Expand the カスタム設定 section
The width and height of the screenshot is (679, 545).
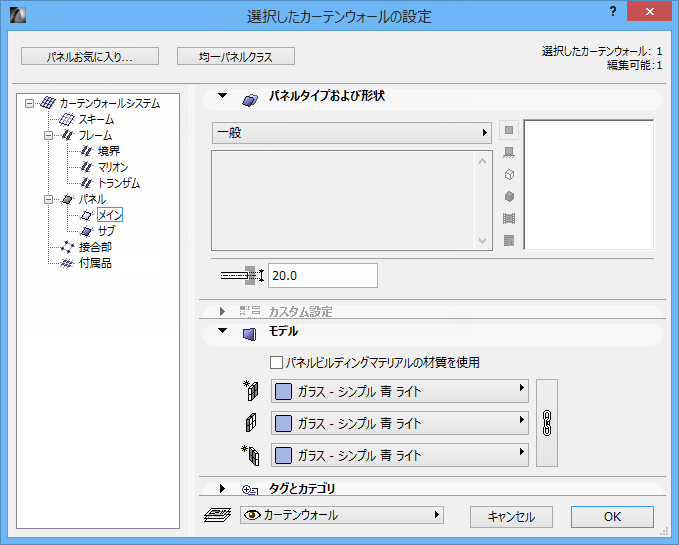pyautogui.click(x=222, y=311)
